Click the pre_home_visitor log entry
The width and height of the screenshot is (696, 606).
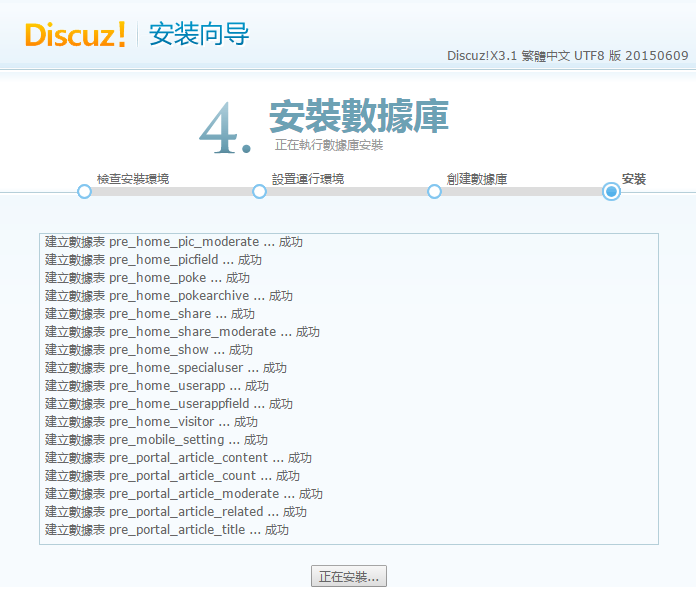click(x=151, y=422)
